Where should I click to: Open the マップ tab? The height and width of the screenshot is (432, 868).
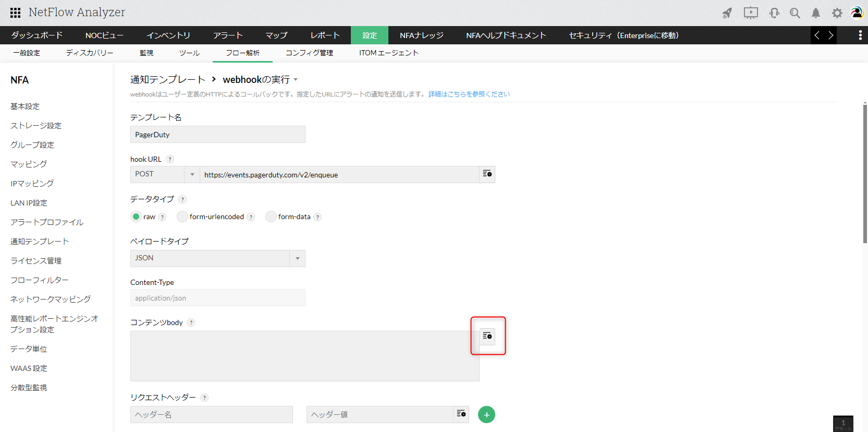point(276,35)
